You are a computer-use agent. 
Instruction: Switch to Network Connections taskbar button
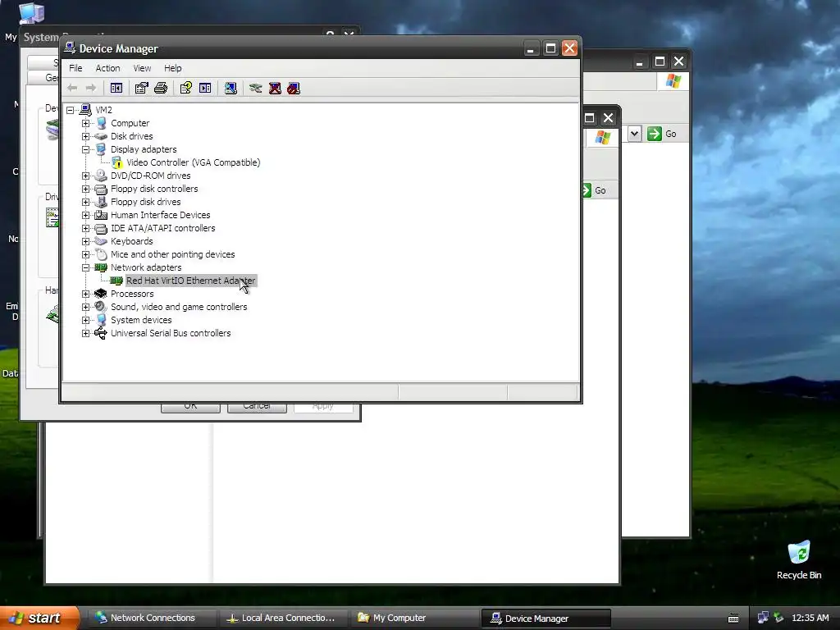coord(152,618)
